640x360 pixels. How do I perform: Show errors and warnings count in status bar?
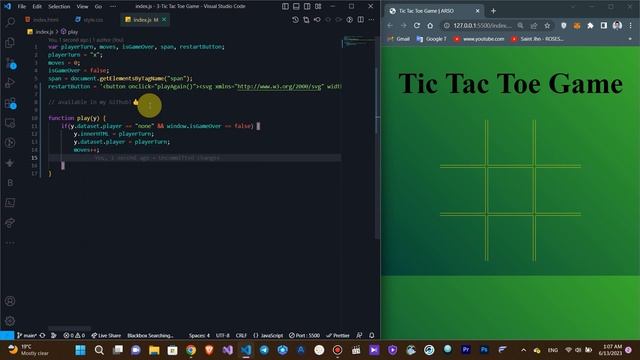click(74, 336)
